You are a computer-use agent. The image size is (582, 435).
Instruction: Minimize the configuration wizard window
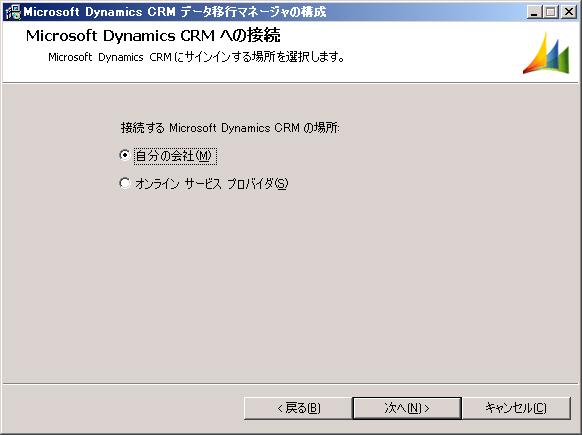534,12
